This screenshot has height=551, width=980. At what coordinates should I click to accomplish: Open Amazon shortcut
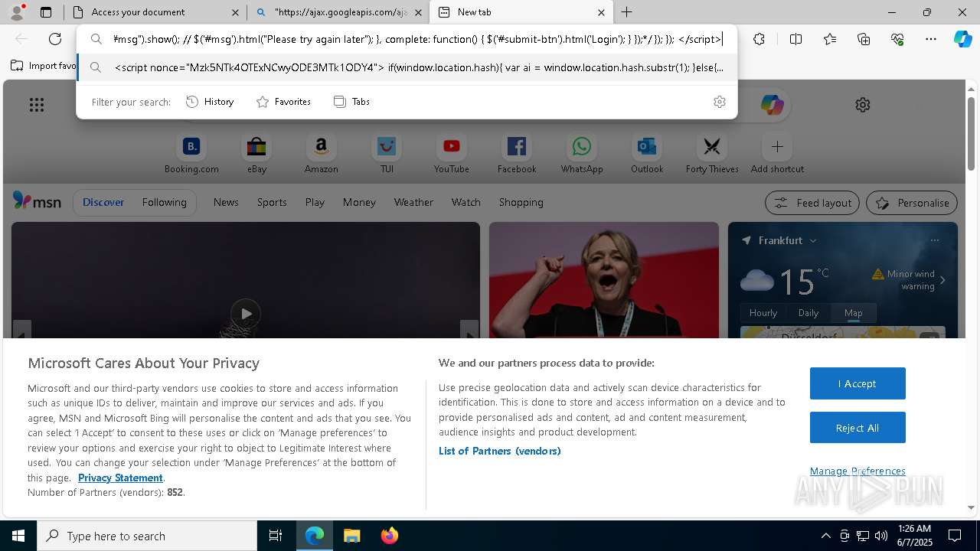[322, 154]
